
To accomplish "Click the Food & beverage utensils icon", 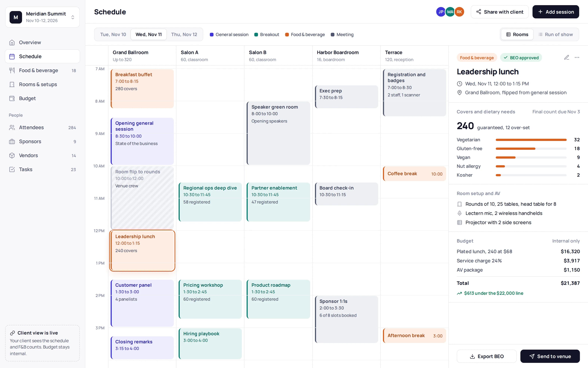I will click(12, 70).
